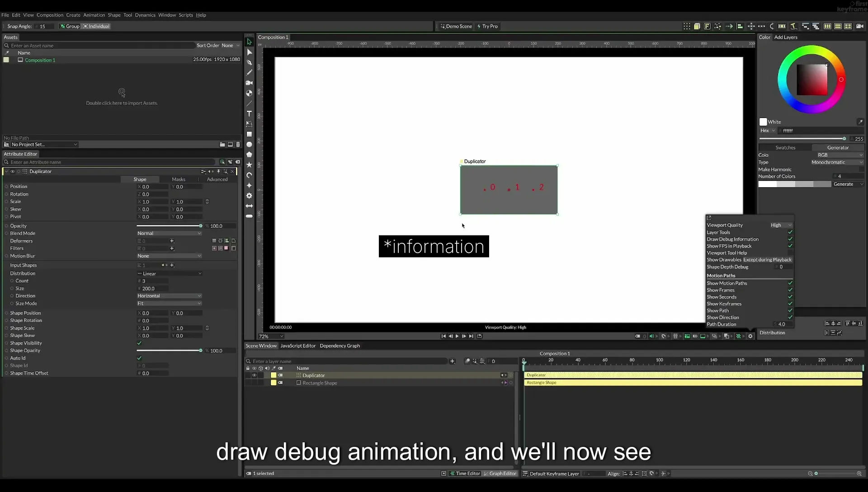Viewport: 868px width, 492px height.
Task: Click the Try Pro button
Action: pyautogui.click(x=487, y=26)
